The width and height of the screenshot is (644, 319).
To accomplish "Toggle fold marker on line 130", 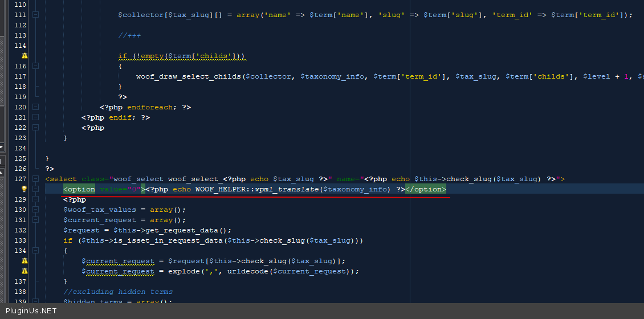I will pos(35,210).
